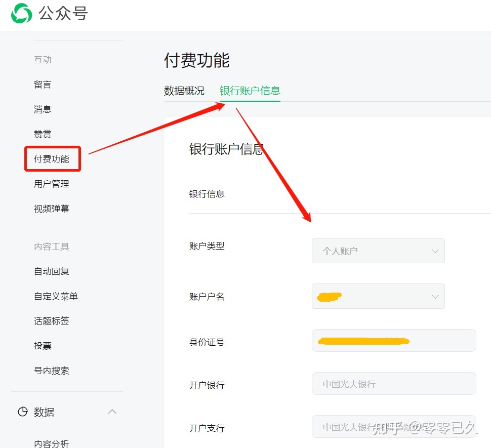
Task: Open 投票 in the sidebar
Action: [x=43, y=346]
